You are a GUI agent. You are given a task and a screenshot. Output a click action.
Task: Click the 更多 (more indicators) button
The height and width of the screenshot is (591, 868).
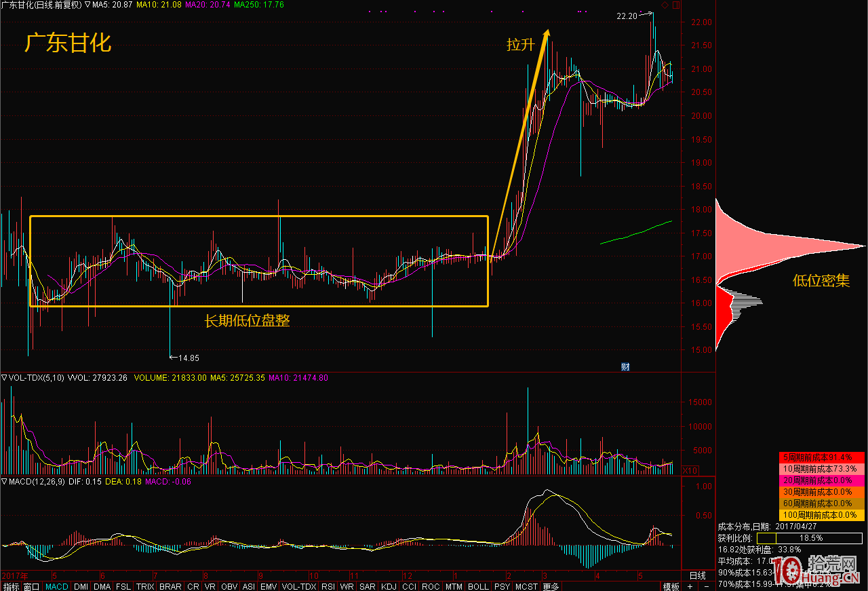click(x=551, y=586)
